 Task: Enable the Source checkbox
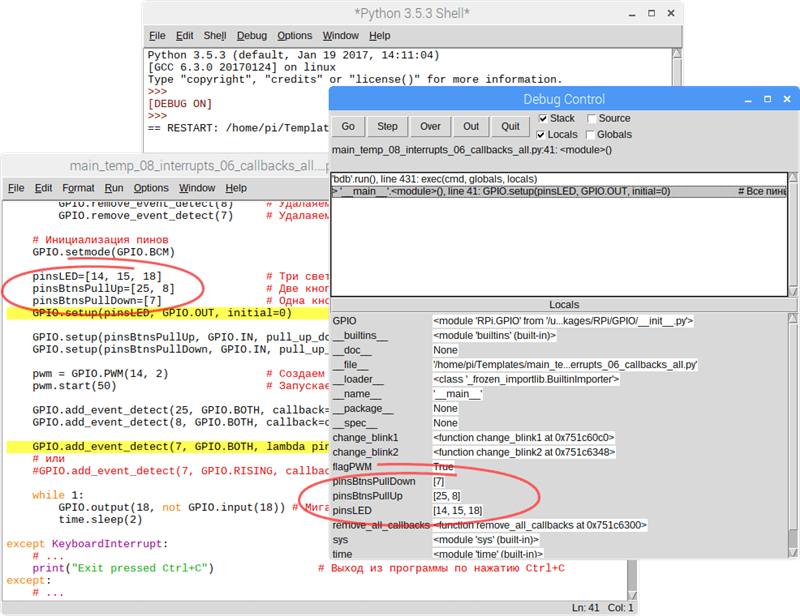590,119
